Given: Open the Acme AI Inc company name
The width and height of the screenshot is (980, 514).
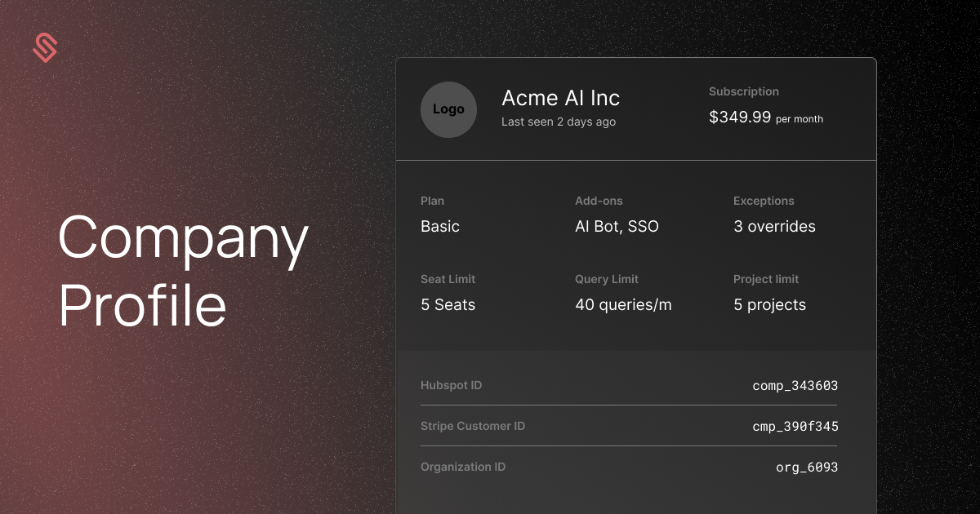Looking at the screenshot, I should click(560, 98).
